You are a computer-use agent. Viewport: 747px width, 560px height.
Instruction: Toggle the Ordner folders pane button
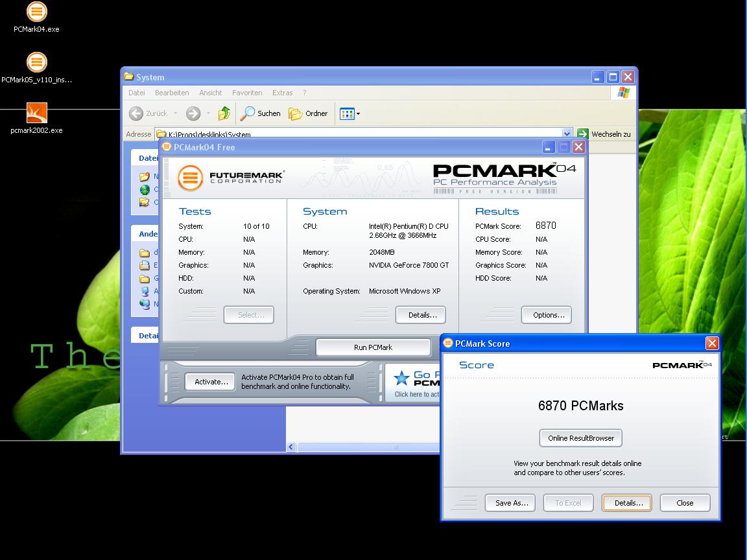point(309,113)
